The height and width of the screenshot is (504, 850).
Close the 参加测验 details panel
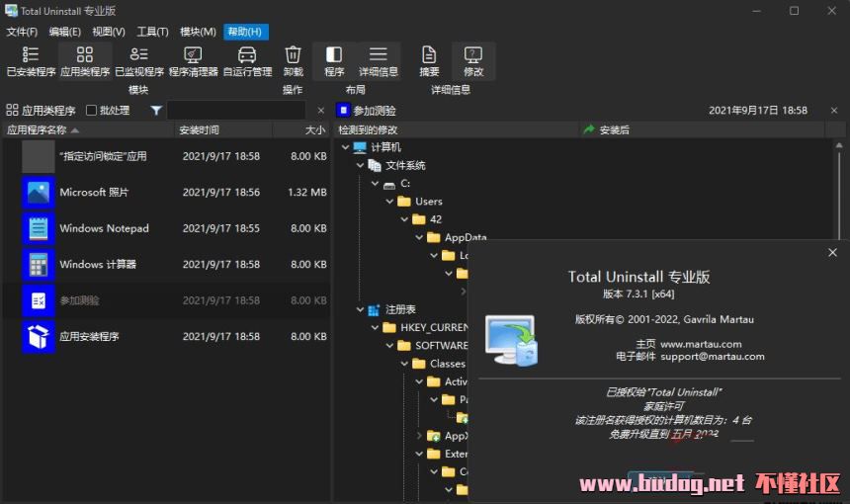(x=834, y=111)
